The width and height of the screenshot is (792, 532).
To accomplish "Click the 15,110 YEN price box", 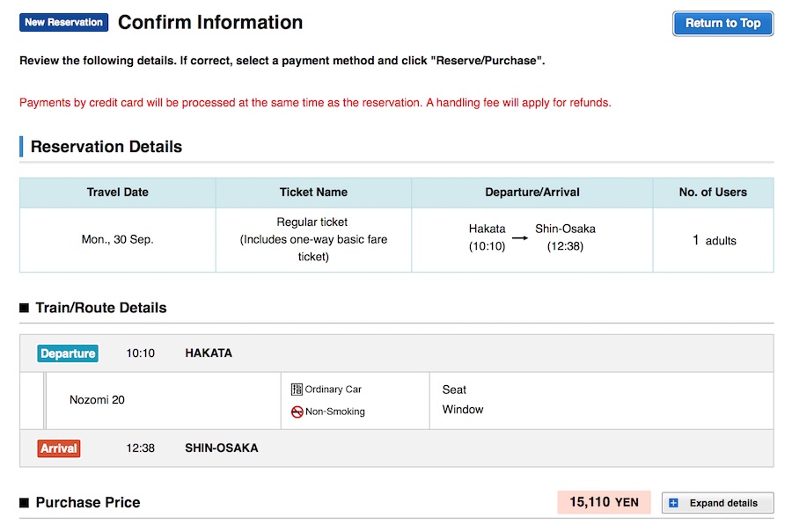I will pyautogui.click(x=604, y=502).
